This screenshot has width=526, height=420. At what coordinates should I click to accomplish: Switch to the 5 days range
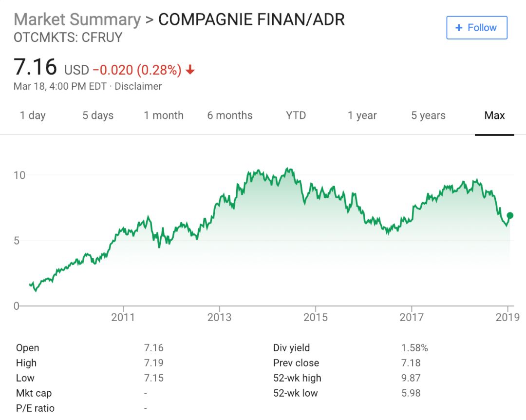[97, 115]
